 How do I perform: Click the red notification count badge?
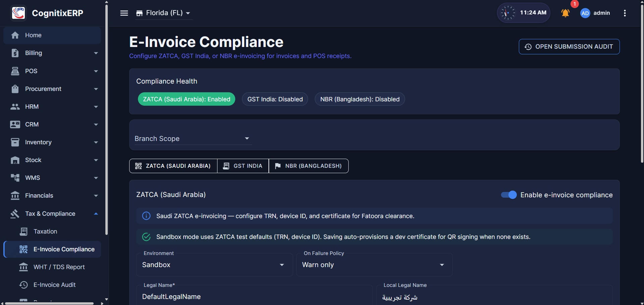[x=575, y=4]
